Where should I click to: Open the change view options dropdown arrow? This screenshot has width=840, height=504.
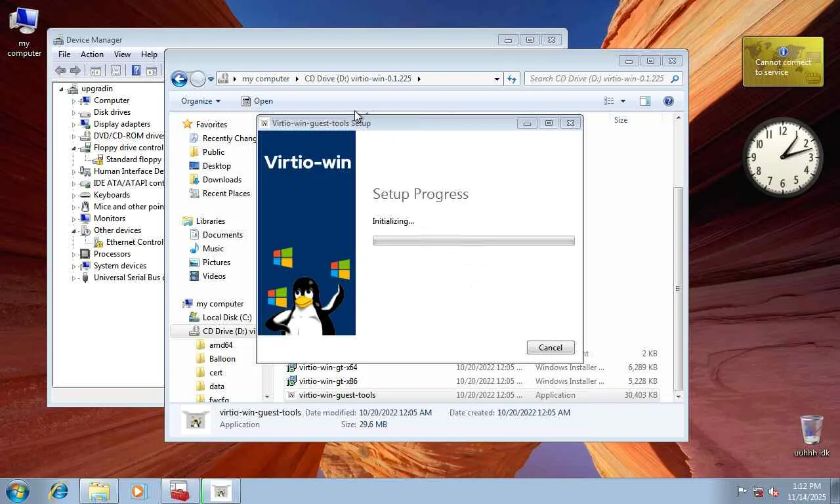click(623, 101)
